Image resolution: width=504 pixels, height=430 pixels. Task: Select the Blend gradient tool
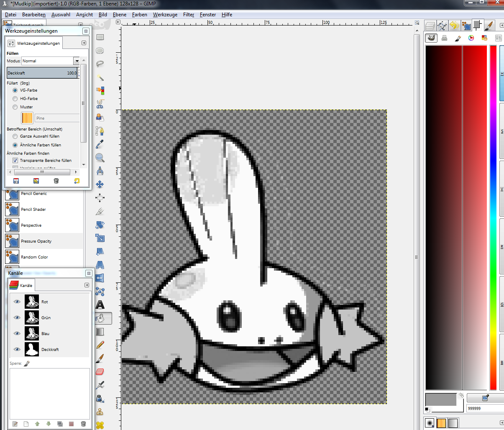pyautogui.click(x=100, y=332)
